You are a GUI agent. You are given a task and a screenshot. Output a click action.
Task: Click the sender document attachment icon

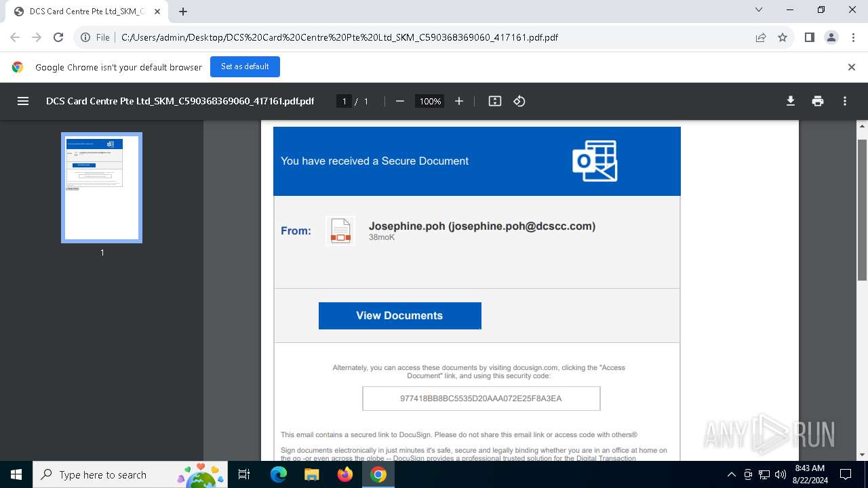pos(340,230)
